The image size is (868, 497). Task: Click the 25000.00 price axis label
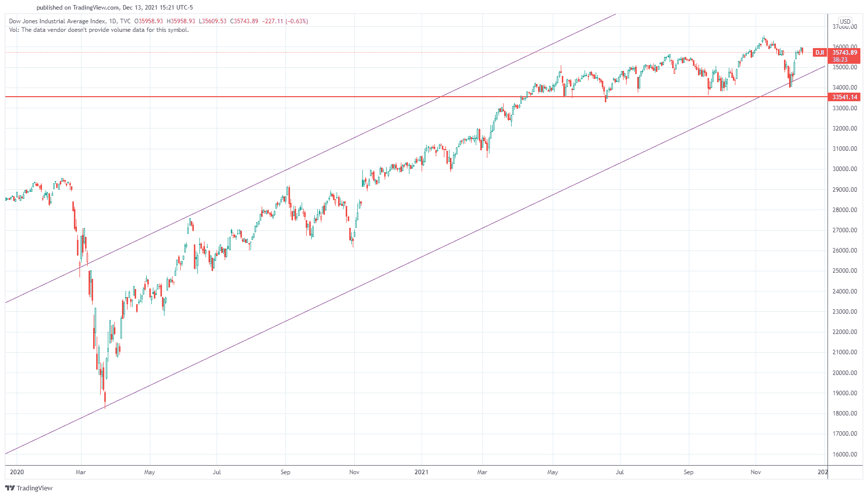[x=845, y=271]
